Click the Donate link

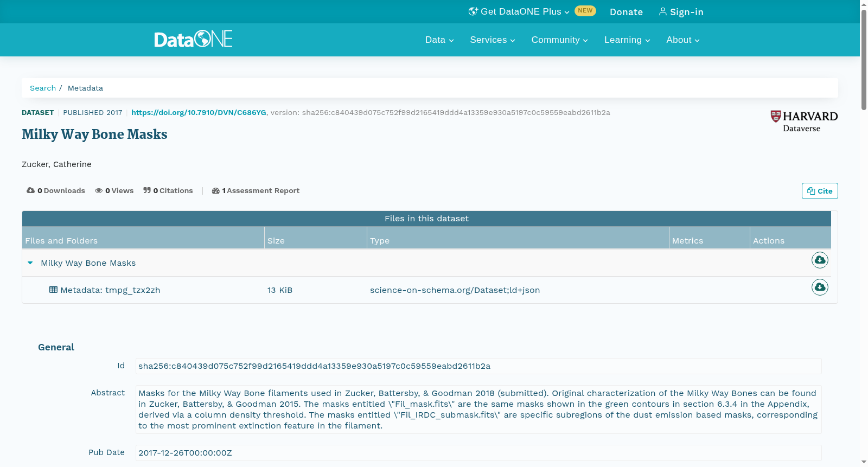point(626,12)
